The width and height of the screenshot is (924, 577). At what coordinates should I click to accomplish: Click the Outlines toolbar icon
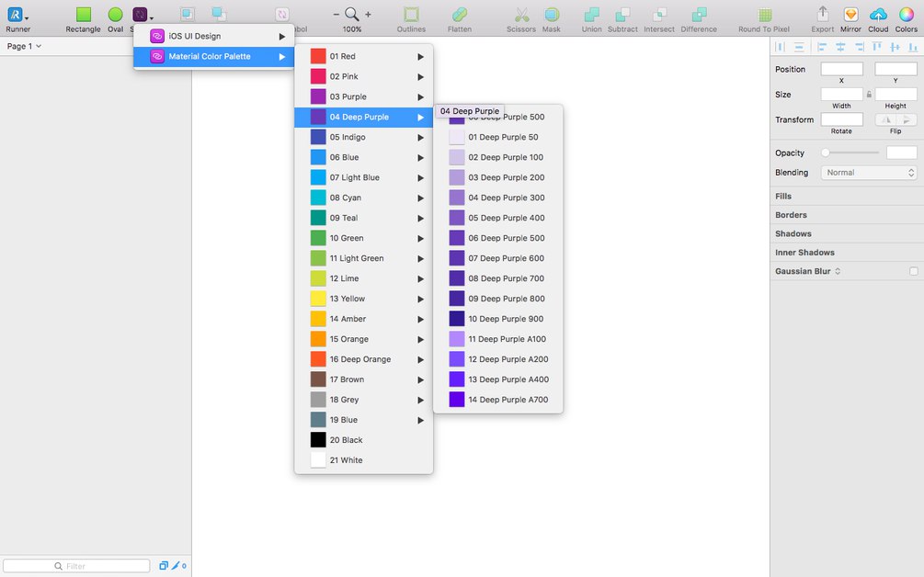[411, 15]
